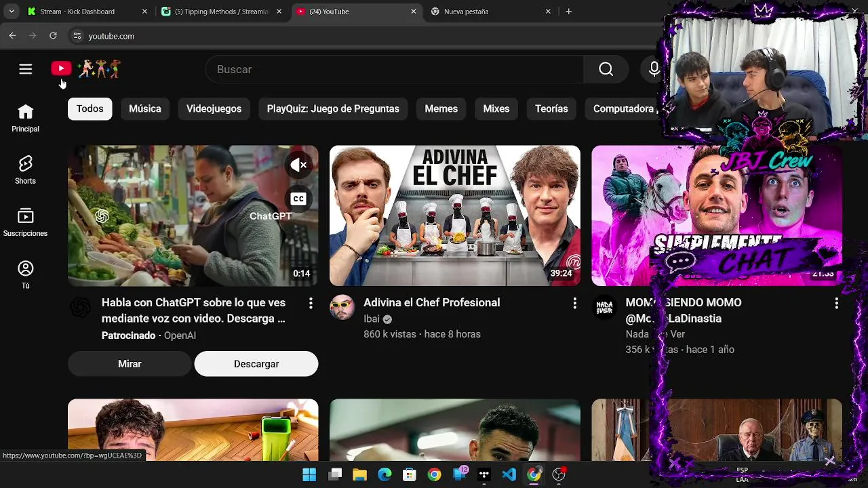This screenshot has height=488, width=868.
Task: Go to Principal home in sidebar
Action: pos(26,118)
